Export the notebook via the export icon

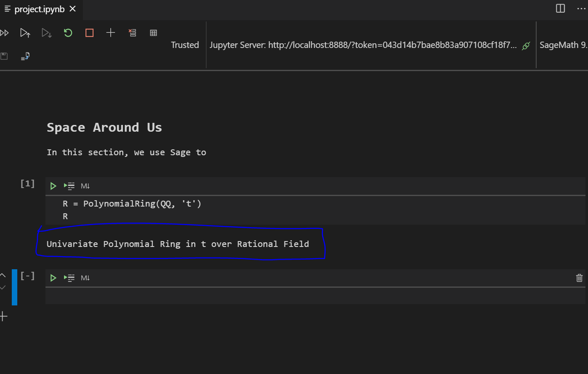click(x=25, y=56)
